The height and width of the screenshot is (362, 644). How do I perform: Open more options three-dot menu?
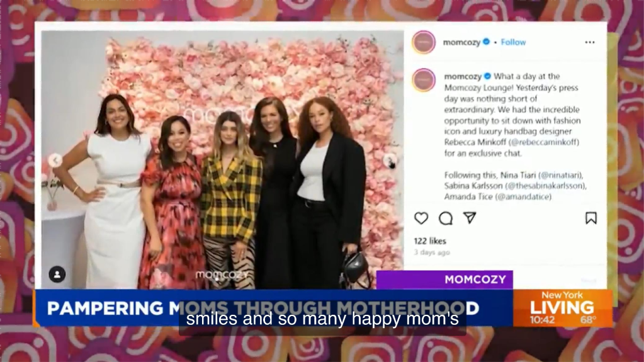590,42
